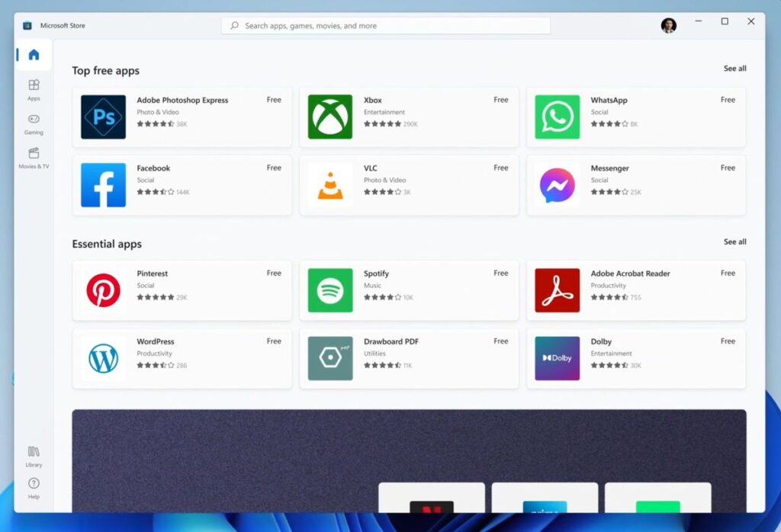781x532 pixels.
Task: Open the Apps section from the sidebar
Action: [x=33, y=90]
